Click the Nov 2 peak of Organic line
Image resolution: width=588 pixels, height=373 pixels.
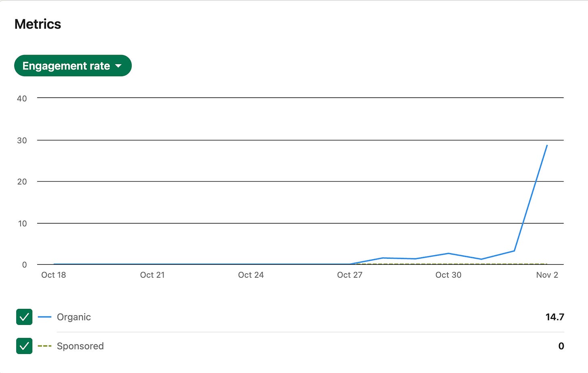pyautogui.click(x=547, y=145)
